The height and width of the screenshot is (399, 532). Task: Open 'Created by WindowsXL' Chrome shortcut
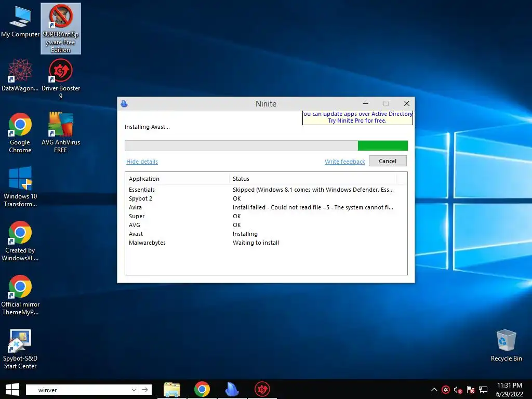pyautogui.click(x=20, y=241)
